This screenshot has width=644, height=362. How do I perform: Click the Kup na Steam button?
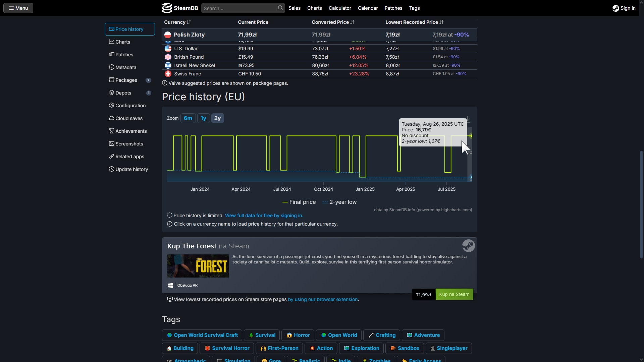[454, 294]
